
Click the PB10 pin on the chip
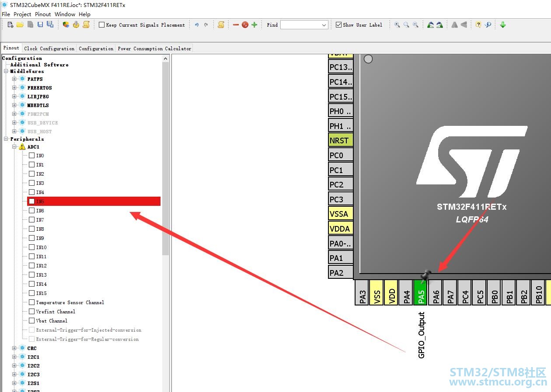[538, 292]
